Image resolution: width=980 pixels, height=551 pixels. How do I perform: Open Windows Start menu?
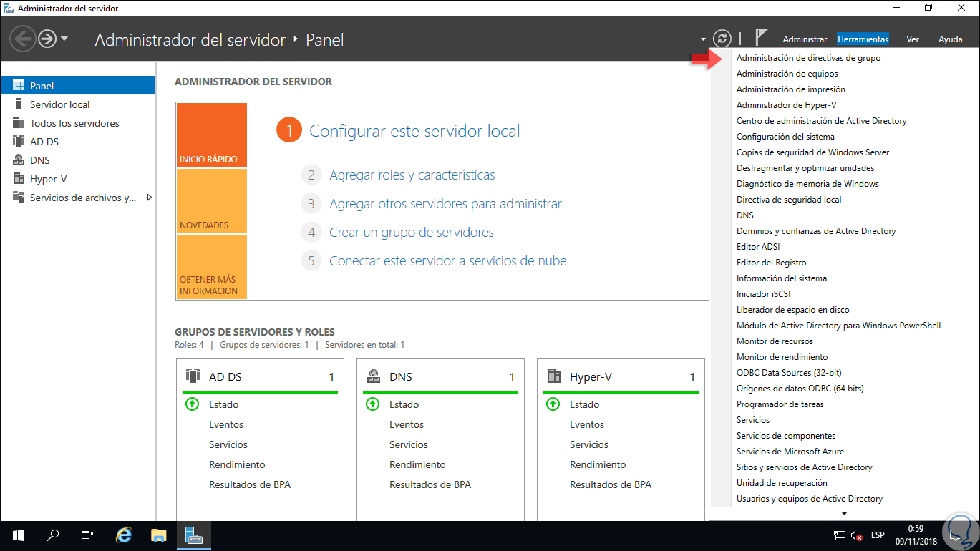click(18, 535)
